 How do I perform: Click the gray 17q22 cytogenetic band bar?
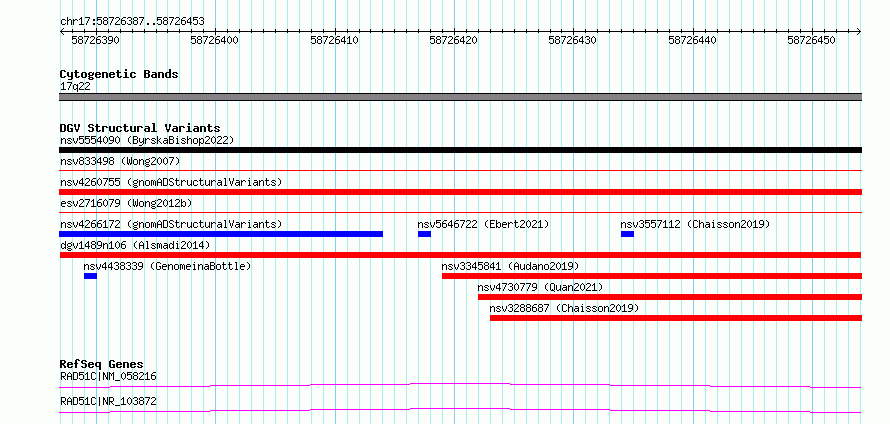[x=460, y=97]
